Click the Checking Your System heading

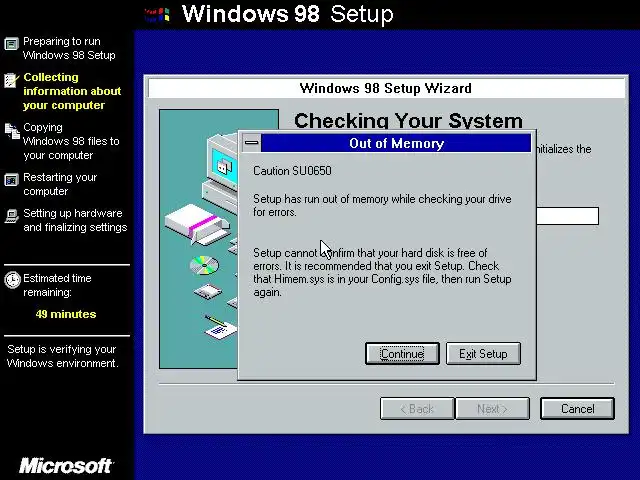(408, 121)
